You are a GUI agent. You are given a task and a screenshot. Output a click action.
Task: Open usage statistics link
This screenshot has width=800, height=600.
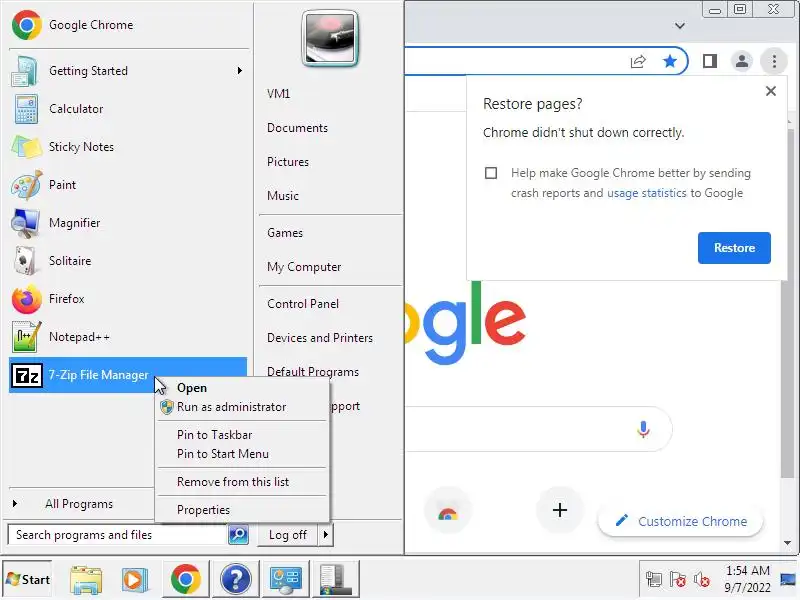coord(646,193)
